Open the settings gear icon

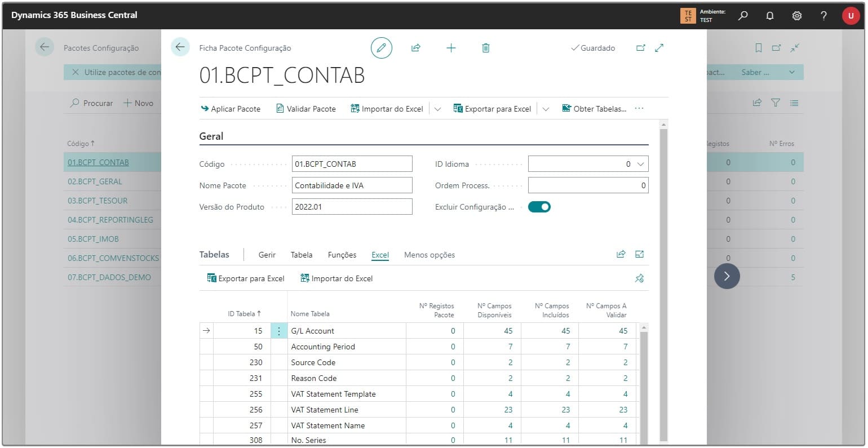(x=797, y=16)
